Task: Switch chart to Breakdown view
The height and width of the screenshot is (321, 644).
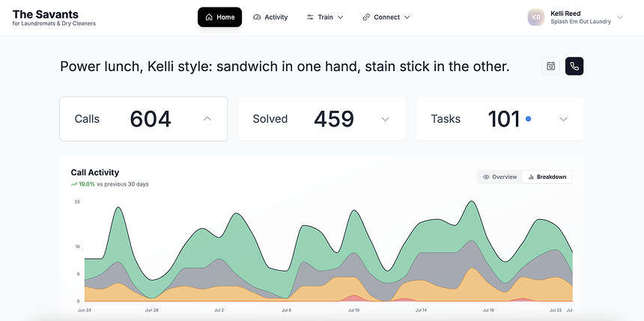Action: click(547, 177)
